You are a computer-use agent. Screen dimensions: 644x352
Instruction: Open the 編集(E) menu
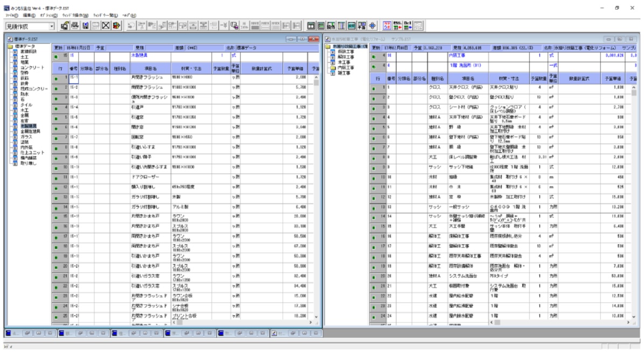click(x=29, y=15)
